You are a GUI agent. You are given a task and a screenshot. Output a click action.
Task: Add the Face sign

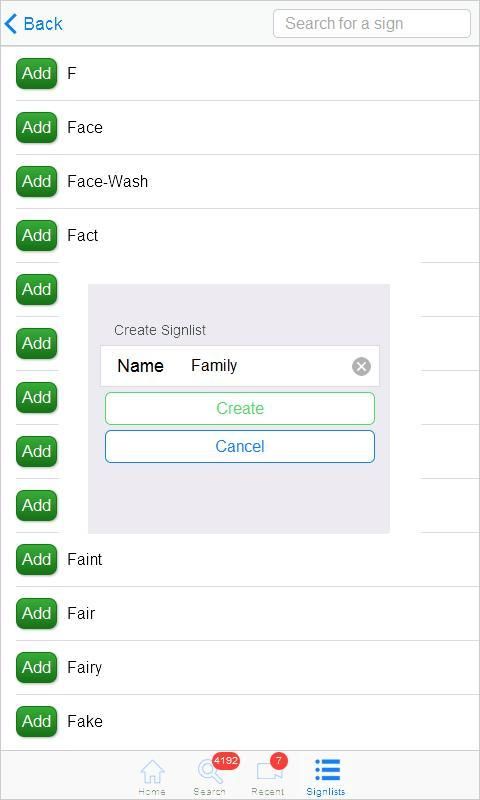click(36, 128)
